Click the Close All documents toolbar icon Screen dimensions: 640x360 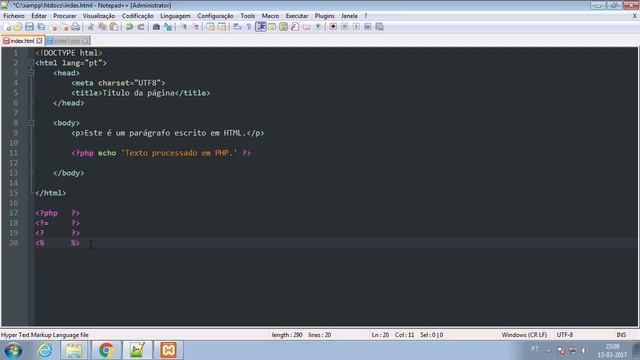[65, 27]
